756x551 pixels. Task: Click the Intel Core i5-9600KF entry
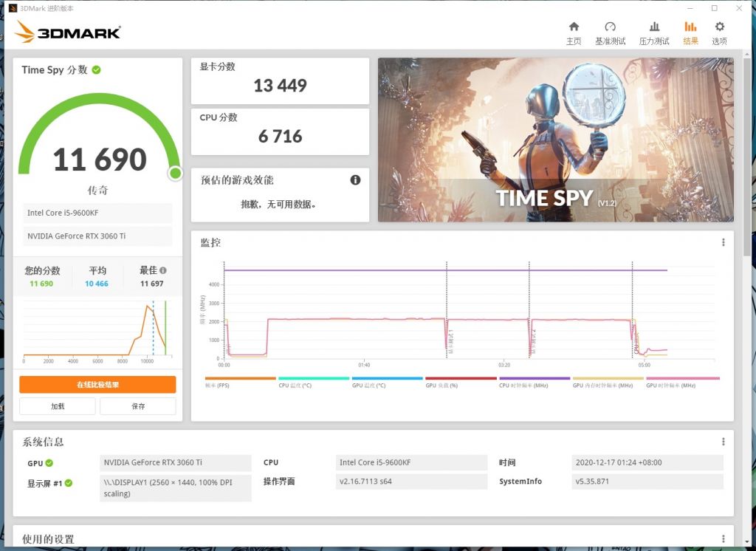point(97,213)
